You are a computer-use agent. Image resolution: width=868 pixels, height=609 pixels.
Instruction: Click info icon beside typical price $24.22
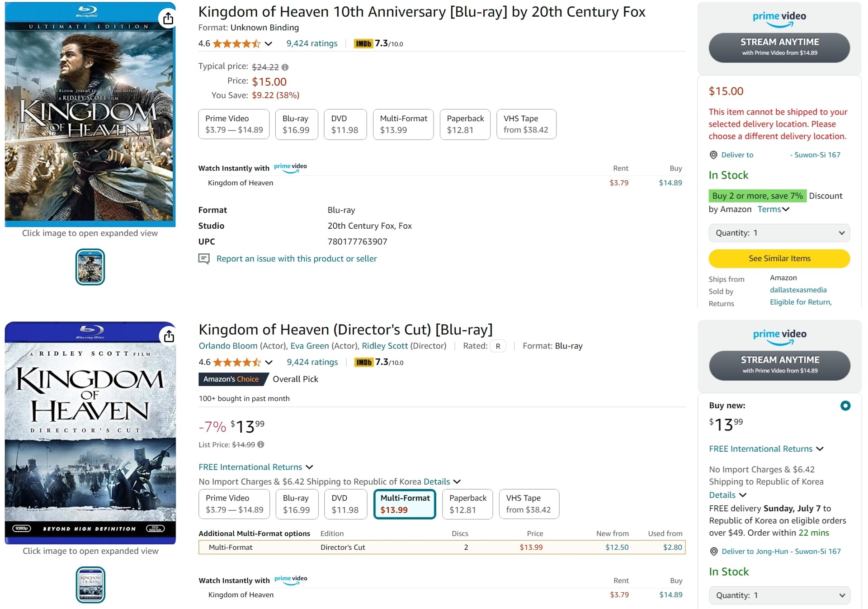pos(285,67)
